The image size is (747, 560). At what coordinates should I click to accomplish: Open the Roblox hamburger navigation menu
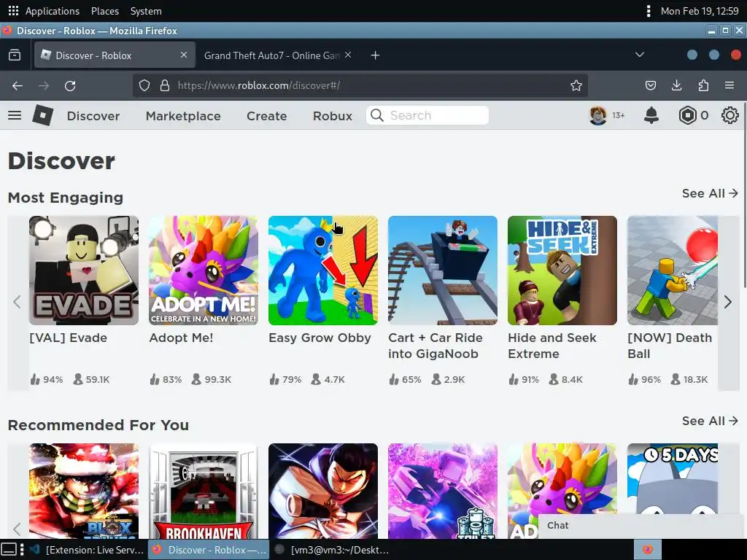click(15, 115)
